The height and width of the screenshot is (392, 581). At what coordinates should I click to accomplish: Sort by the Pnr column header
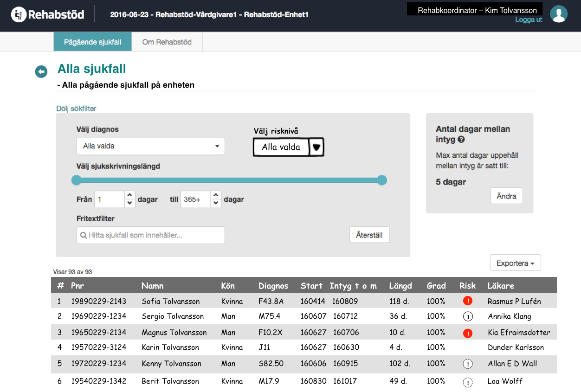click(x=77, y=286)
